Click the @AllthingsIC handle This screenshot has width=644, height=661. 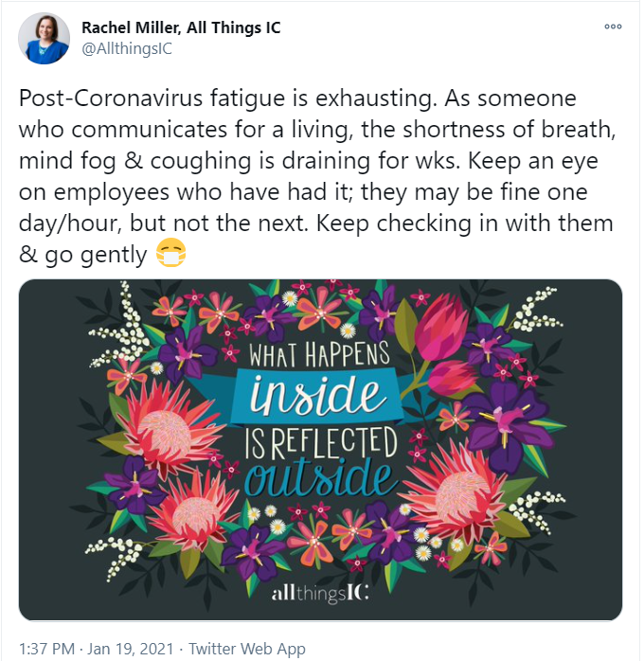121,47
